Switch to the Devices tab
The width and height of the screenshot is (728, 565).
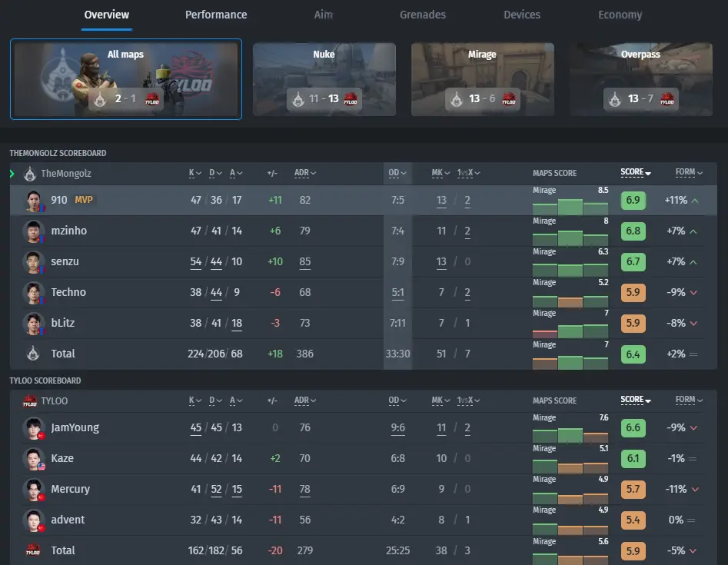(x=522, y=15)
